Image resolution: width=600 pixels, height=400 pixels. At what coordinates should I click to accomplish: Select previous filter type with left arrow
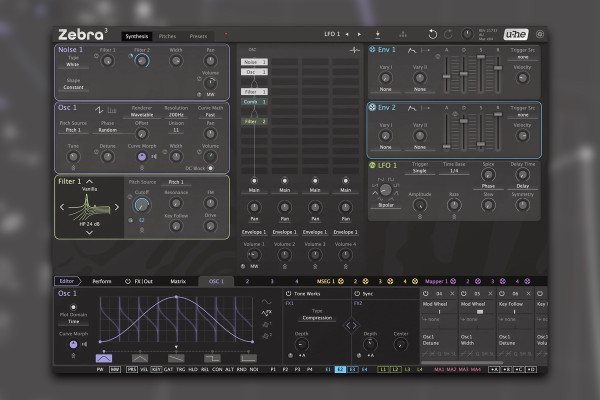(x=62, y=208)
